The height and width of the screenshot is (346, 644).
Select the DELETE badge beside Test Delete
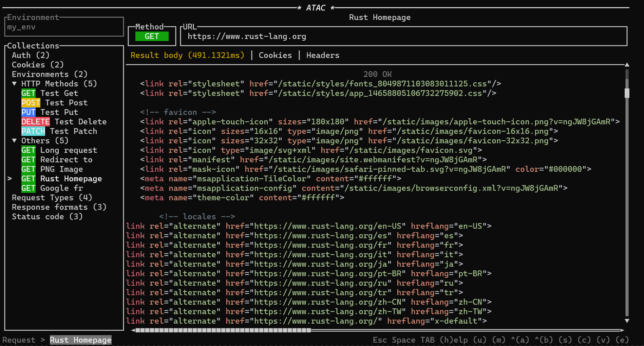36,122
